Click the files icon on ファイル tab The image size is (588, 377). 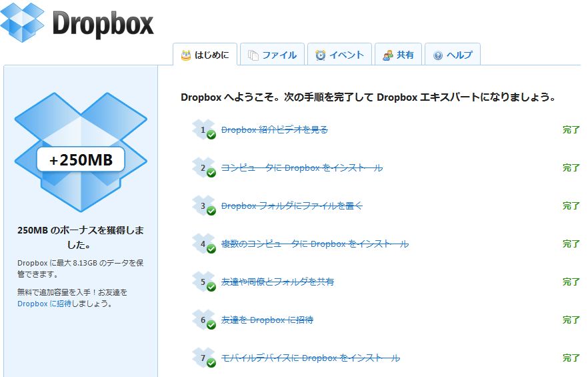click(253, 55)
